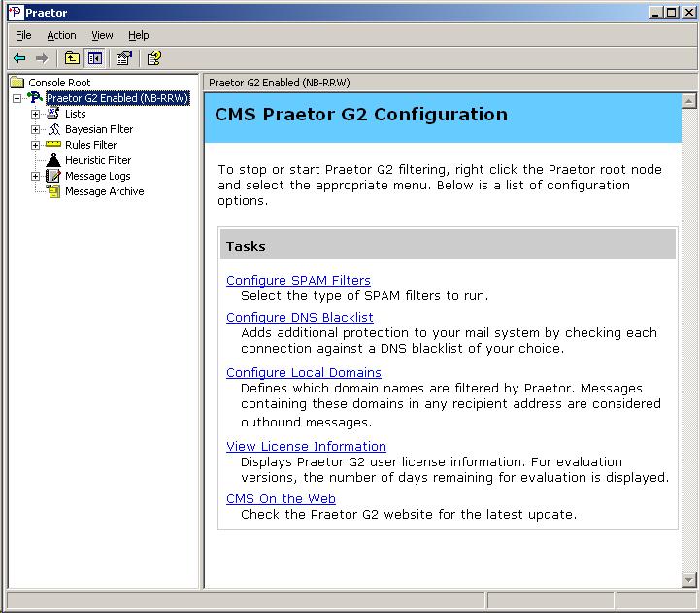700x613 pixels.
Task: Open the File menu
Action: [23, 35]
